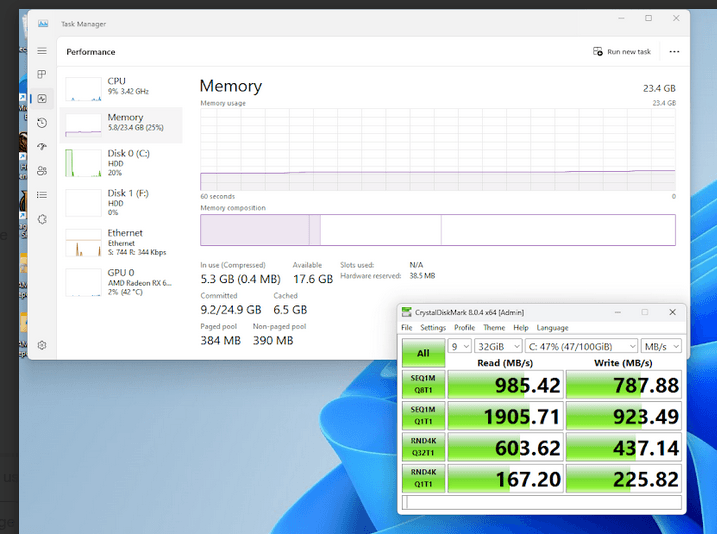Image resolution: width=717 pixels, height=534 pixels.
Task: Open the Processes page icon in sidebar
Action: 42,75
